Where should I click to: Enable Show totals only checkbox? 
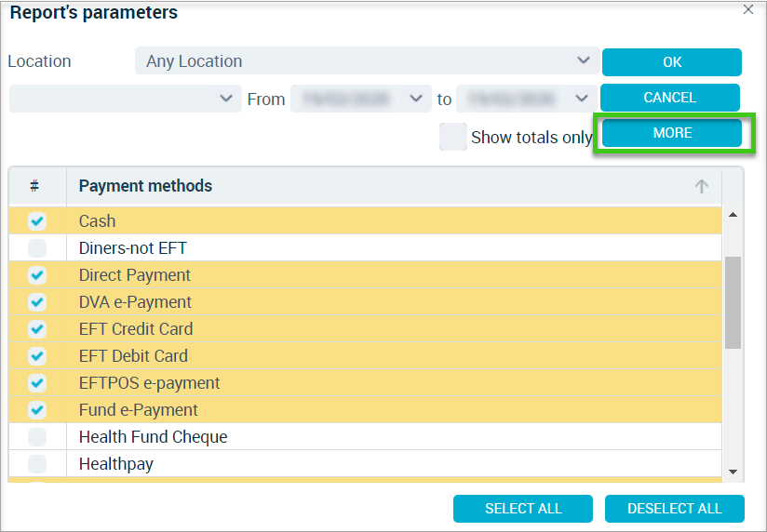click(453, 137)
